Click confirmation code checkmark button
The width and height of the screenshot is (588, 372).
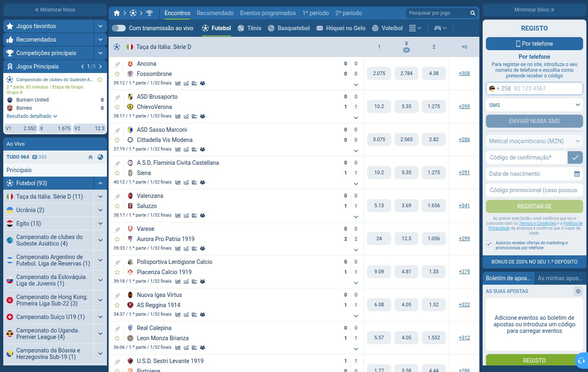(x=575, y=157)
